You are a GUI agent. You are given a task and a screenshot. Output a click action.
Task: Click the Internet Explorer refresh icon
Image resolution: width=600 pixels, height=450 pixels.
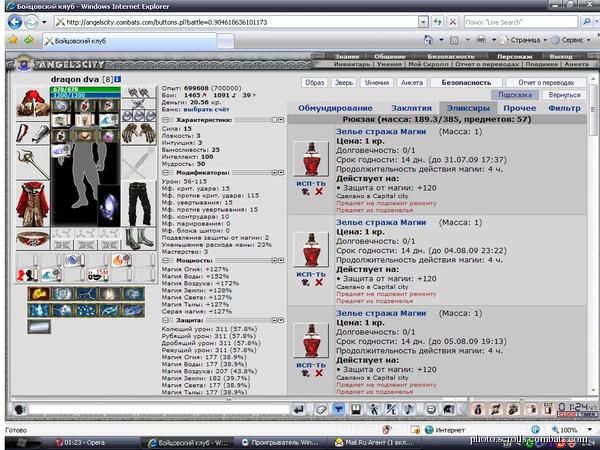tap(437, 22)
